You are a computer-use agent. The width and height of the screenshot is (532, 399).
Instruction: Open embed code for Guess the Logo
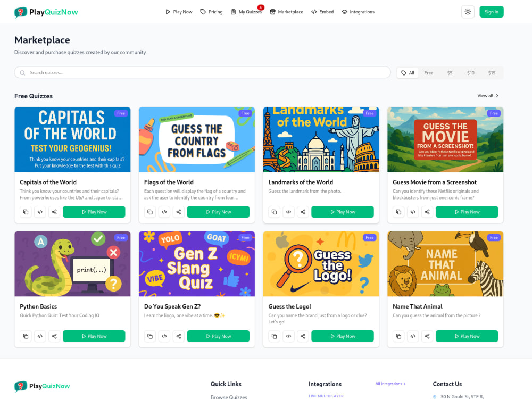(x=288, y=336)
